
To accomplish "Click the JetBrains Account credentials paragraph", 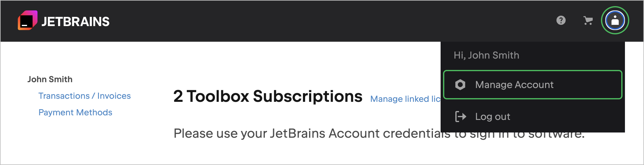I will tap(307, 134).
